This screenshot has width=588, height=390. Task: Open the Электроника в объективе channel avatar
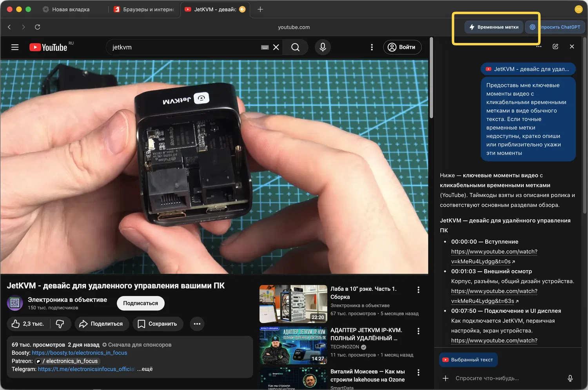[x=15, y=303]
